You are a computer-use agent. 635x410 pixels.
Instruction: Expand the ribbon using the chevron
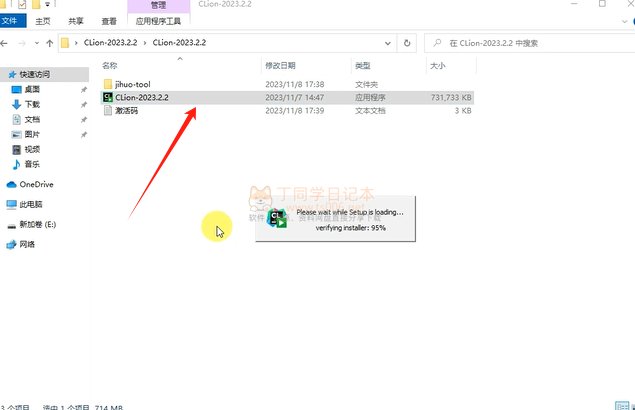point(624,21)
